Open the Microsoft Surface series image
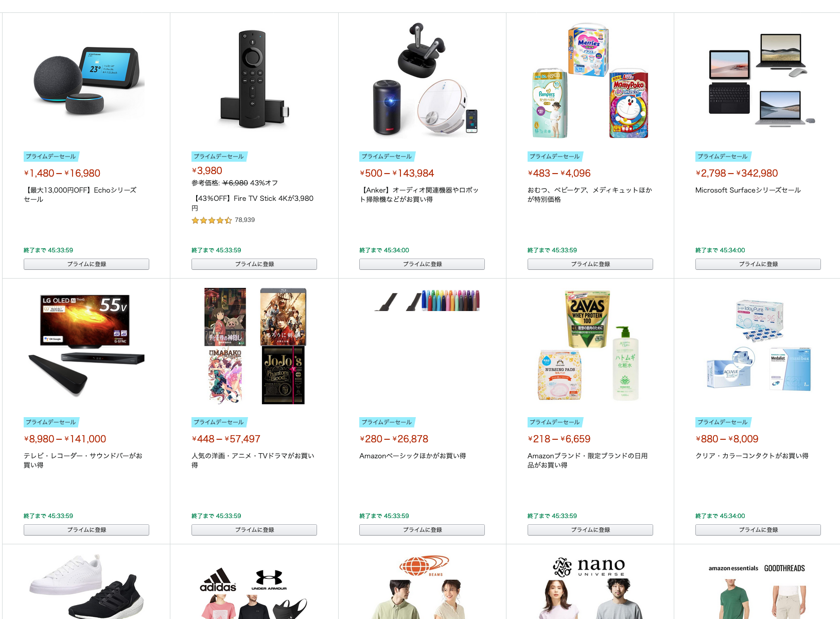 758,80
